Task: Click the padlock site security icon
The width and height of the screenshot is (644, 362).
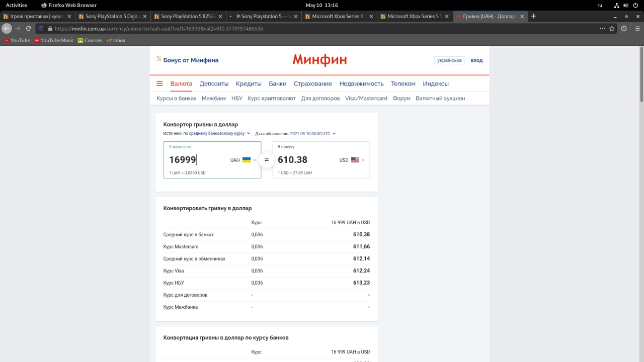Action: (49, 29)
